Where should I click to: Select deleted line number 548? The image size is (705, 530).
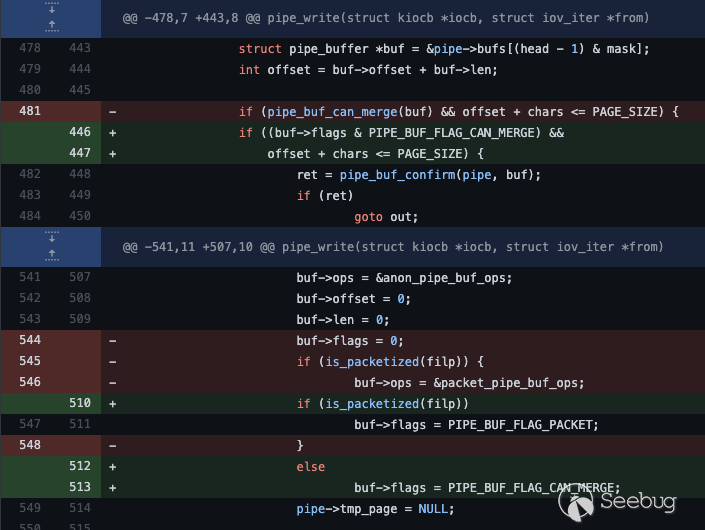tap(29, 444)
